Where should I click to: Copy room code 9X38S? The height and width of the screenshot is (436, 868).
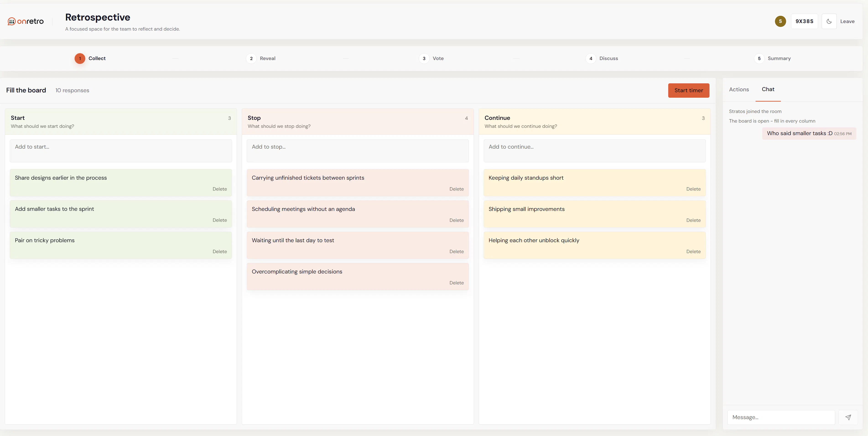pyautogui.click(x=804, y=21)
